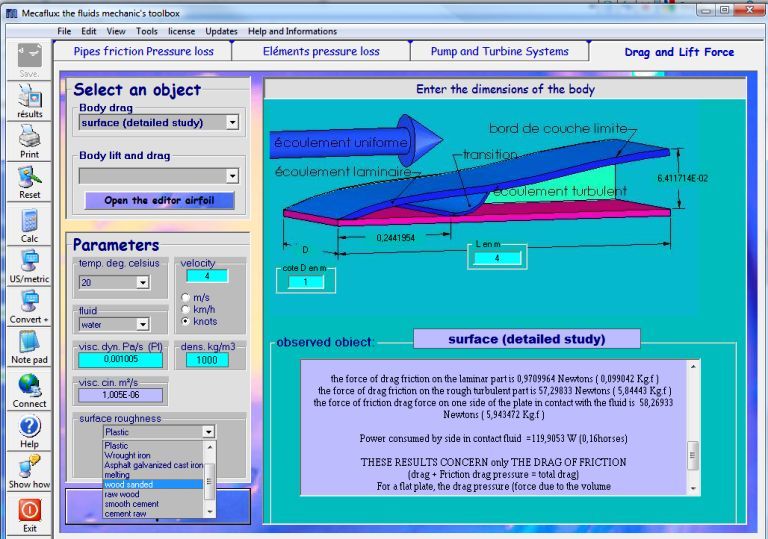This screenshot has height=539, width=768.
Task: Switch to Pipes friction Pressure loss tab
Action: [x=143, y=51]
